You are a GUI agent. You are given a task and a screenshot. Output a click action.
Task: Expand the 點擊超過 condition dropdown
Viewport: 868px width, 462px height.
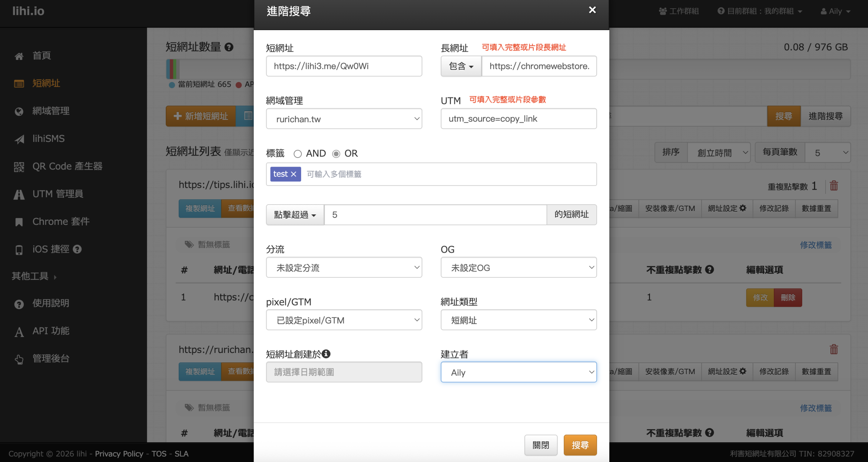[295, 215]
